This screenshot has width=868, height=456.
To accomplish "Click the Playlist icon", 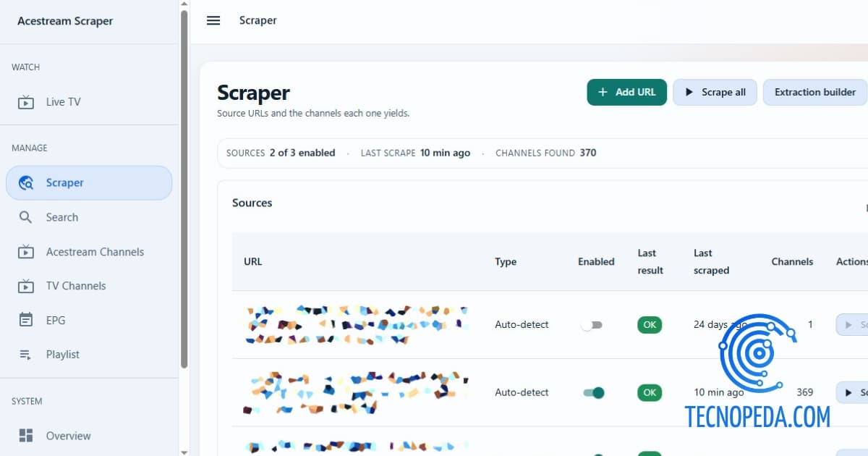I will (x=26, y=355).
